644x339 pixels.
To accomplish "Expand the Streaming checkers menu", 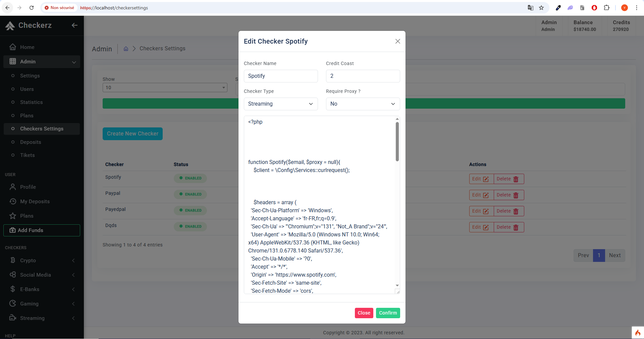I will click(42, 318).
